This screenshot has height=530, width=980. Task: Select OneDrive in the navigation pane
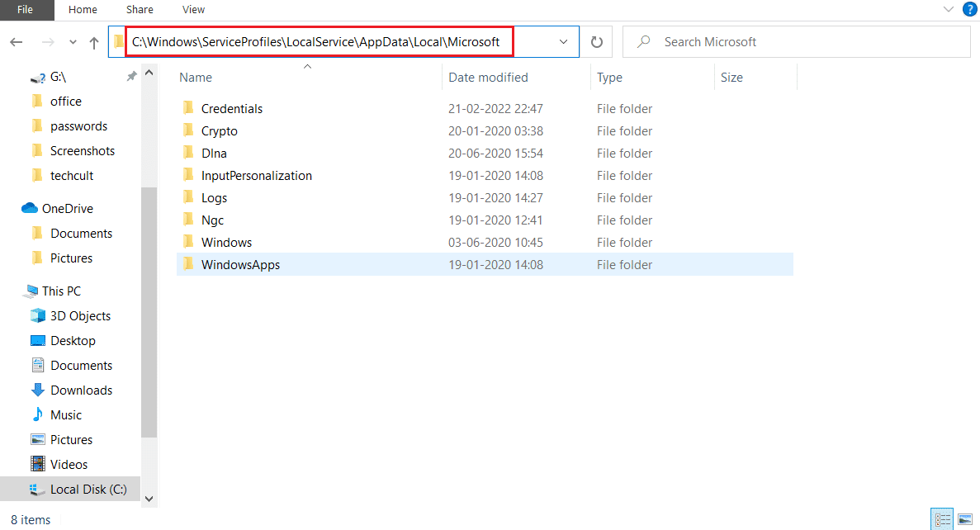[57, 208]
